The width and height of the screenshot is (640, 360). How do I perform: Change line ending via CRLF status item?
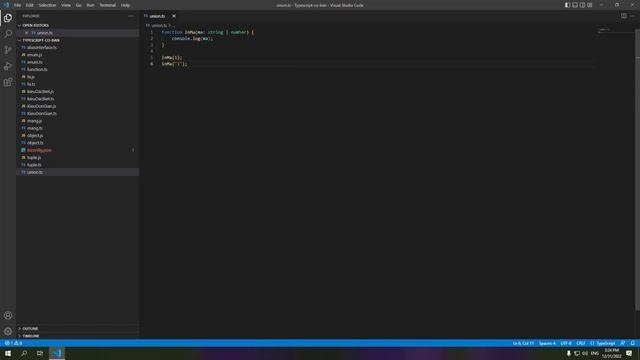pyautogui.click(x=580, y=343)
